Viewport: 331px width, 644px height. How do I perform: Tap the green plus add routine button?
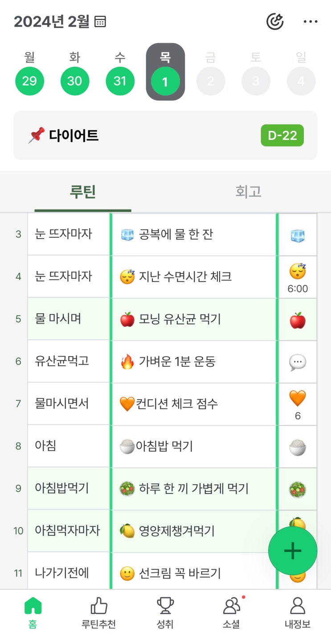pyautogui.click(x=293, y=551)
